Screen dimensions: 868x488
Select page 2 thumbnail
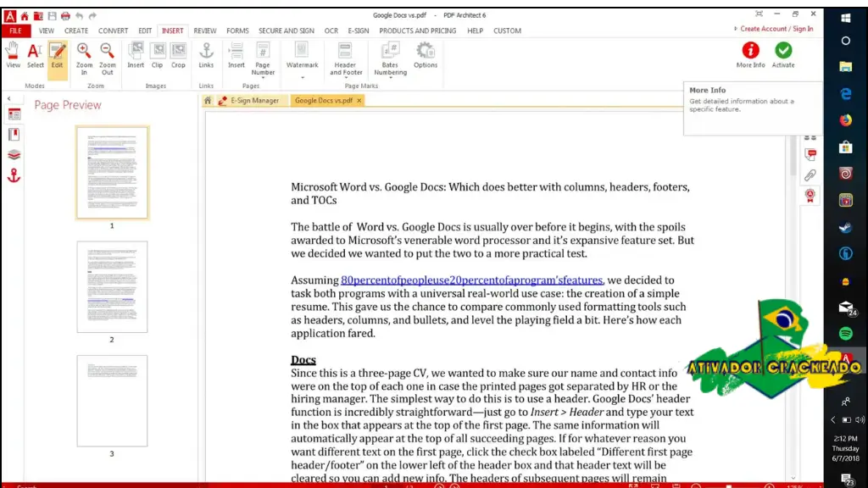[x=112, y=286]
